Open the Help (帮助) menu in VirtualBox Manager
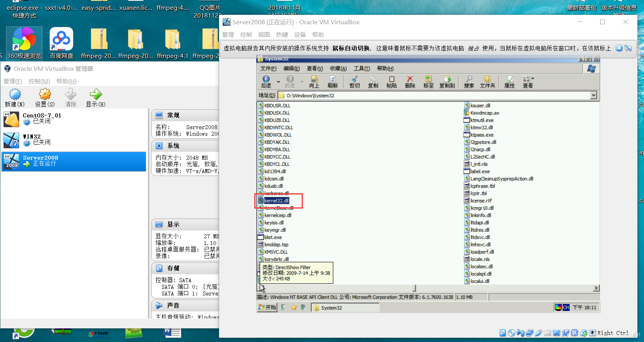Viewport: 644px width, 342px height. (67, 81)
